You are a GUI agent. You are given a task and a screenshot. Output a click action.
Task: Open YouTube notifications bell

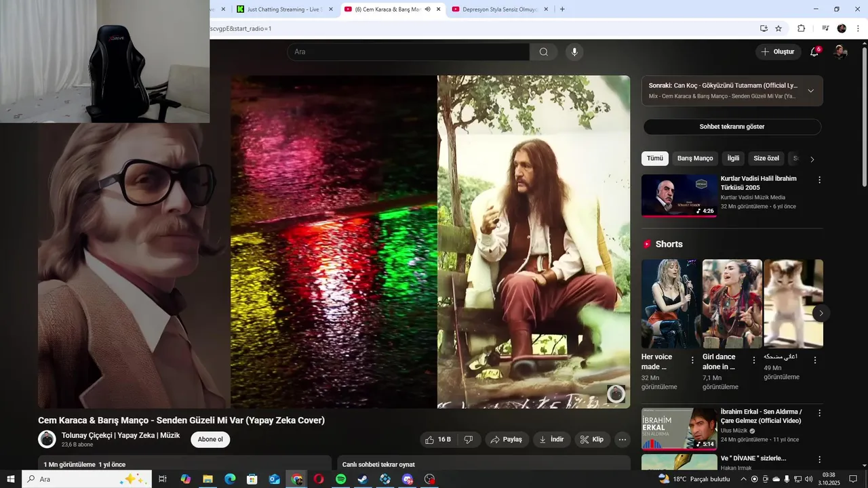pos(815,52)
